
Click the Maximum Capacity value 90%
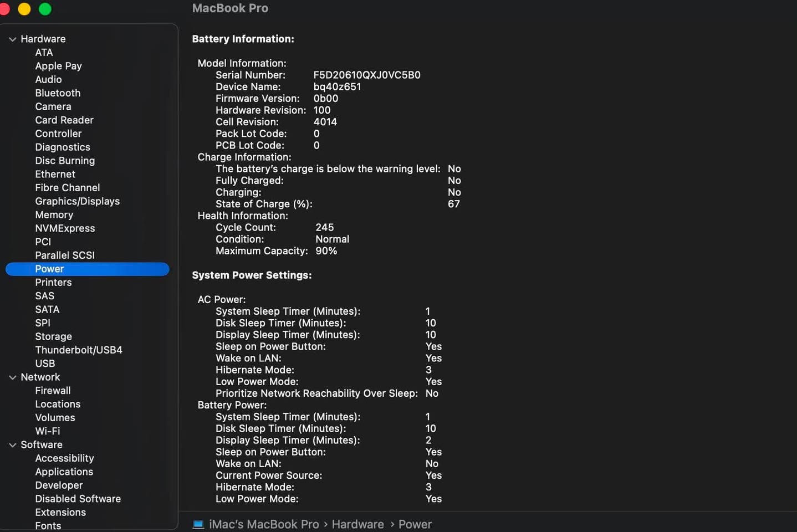326,250
